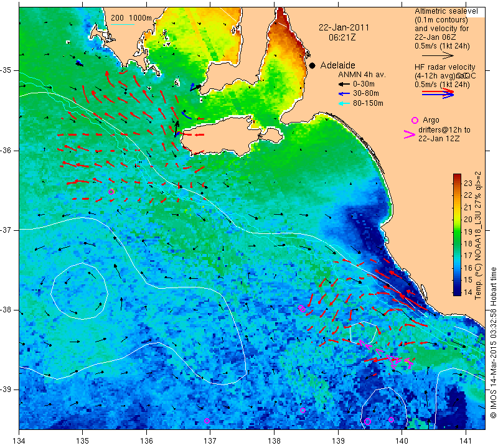The width and height of the screenshot is (498, 448).
Task: Click the cyan line under 200 1000m label
Action: [122, 24]
